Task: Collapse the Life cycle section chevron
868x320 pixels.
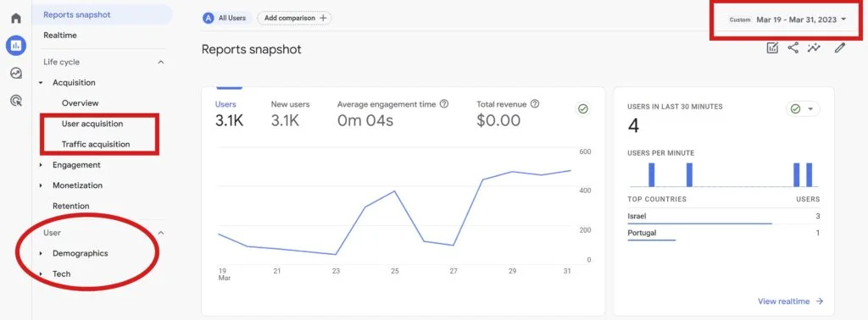Action: point(160,62)
